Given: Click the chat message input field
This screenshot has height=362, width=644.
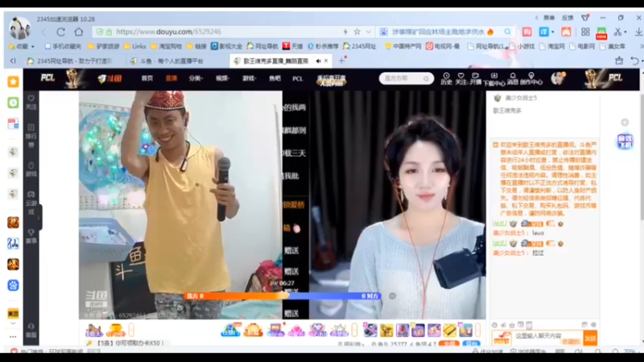Looking at the screenshot, I should [x=547, y=338].
